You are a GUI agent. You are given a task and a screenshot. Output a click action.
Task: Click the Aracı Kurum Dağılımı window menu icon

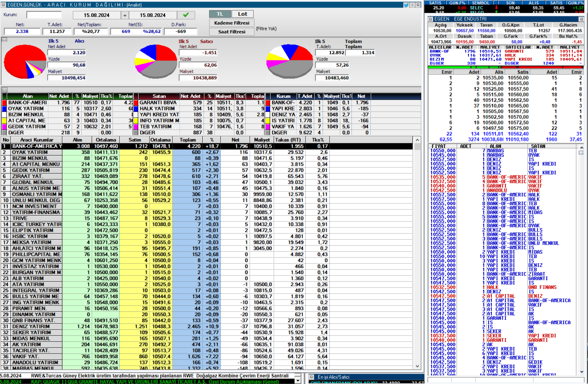click(x=3, y=5)
